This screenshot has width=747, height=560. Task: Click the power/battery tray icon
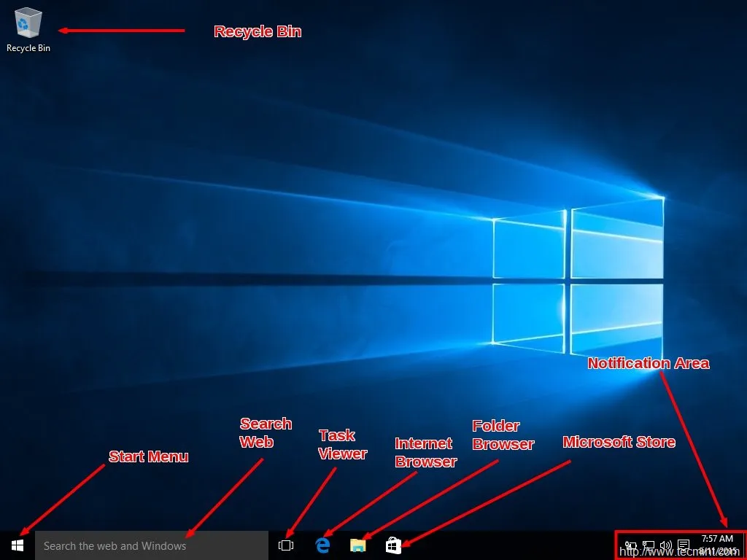tap(631, 545)
